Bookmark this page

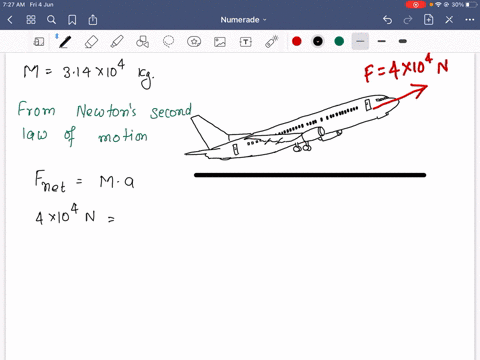click(72, 20)
